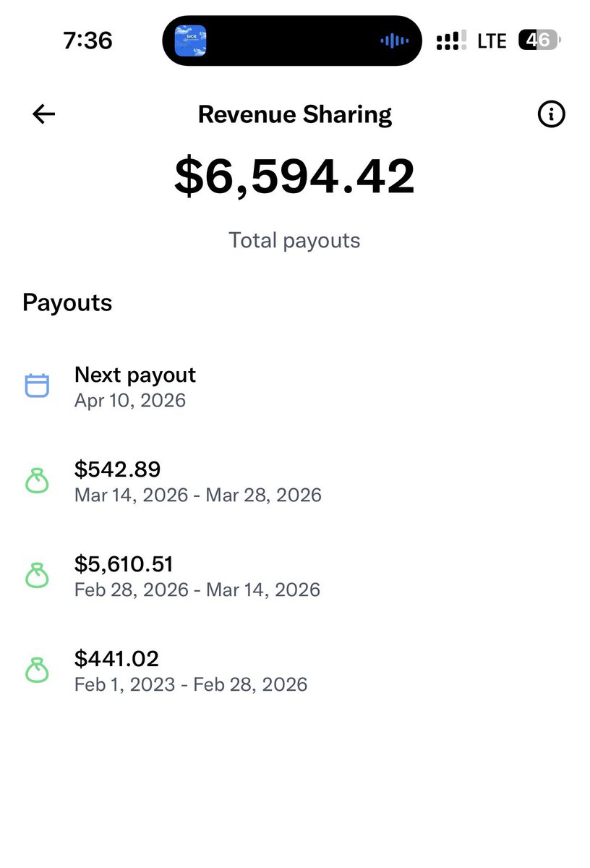This screenshot has width=590, height=868.
Task: Tap the Total payouts label
Action: coord(294,240)
